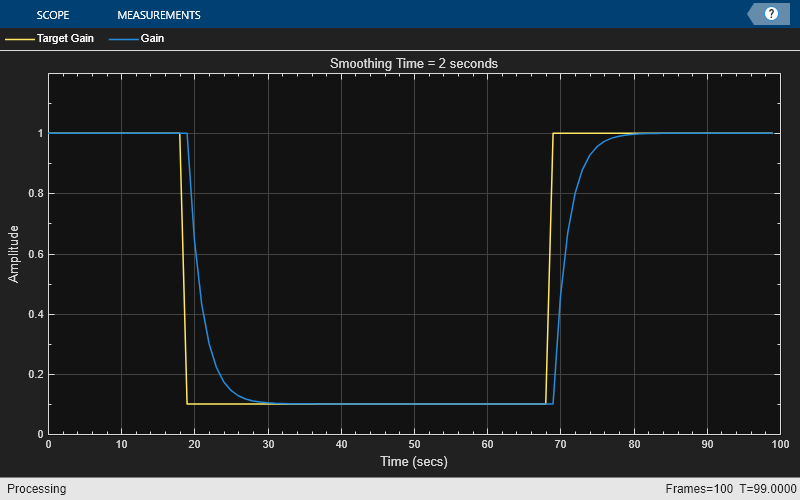800x500 pixels.
Task: Click the yellow Target Gain line swatch
Action: [x=19, y=39]
